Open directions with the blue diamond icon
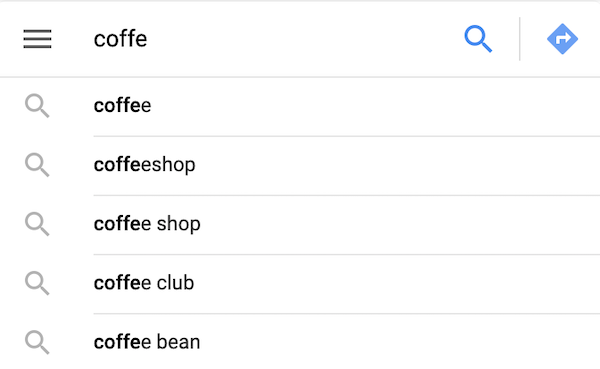The width and height of the screenshot is (600, 369). (x=562, y=39)
